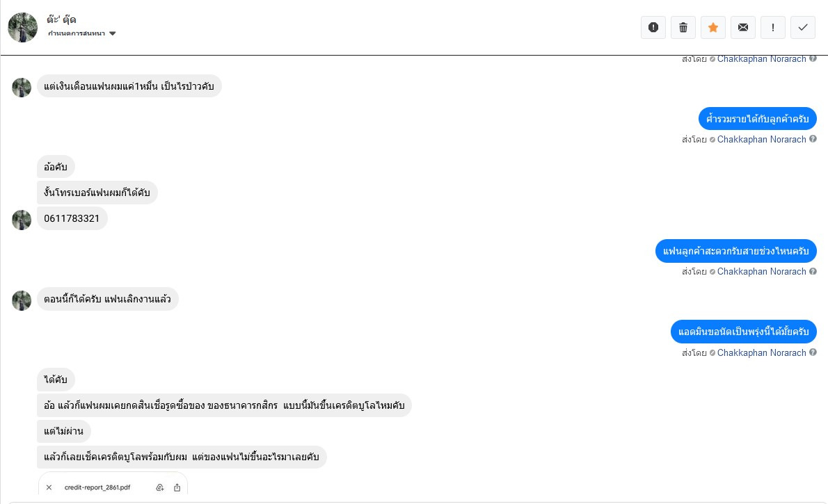The width and height of the screenshot is (828, 504).
Task: Share the credit-report_2861.pdf file
Action: pyautogui.click(x=177, y=487)
